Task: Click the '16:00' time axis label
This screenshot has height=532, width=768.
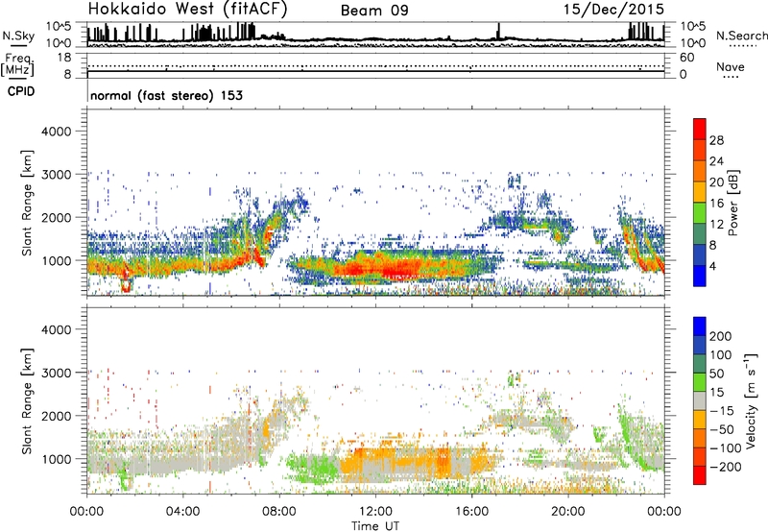Action: [x=471, y=512]
